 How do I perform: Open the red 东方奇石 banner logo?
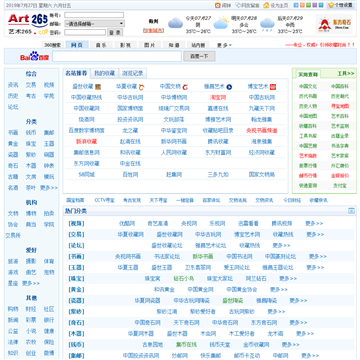tap(334, 24)
